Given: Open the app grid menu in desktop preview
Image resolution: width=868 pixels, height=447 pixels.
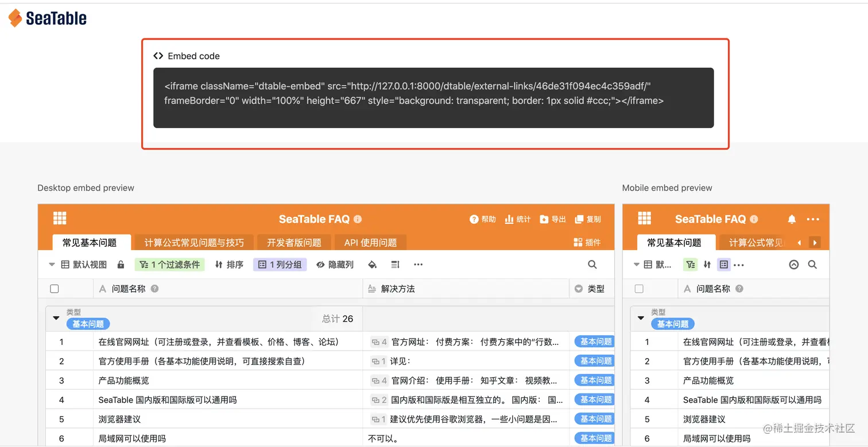Looking at the screenshot, I should coord(60,219).
